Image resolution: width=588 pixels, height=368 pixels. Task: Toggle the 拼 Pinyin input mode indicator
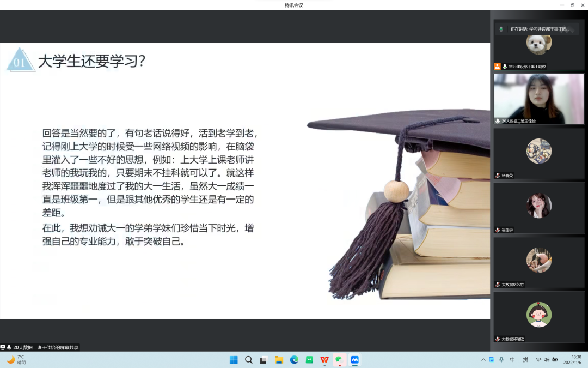525,360
